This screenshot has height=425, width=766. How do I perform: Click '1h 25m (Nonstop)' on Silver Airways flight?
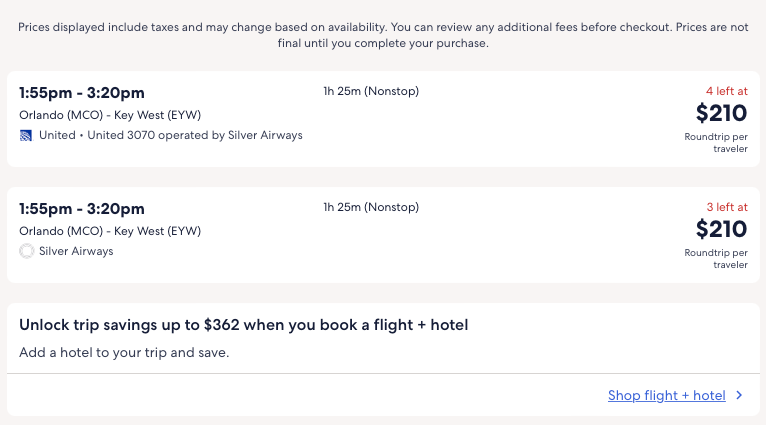371,208
